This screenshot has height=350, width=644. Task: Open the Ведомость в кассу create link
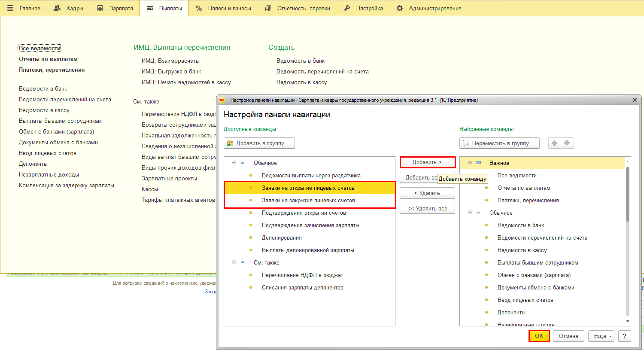(x=301, y=82)
